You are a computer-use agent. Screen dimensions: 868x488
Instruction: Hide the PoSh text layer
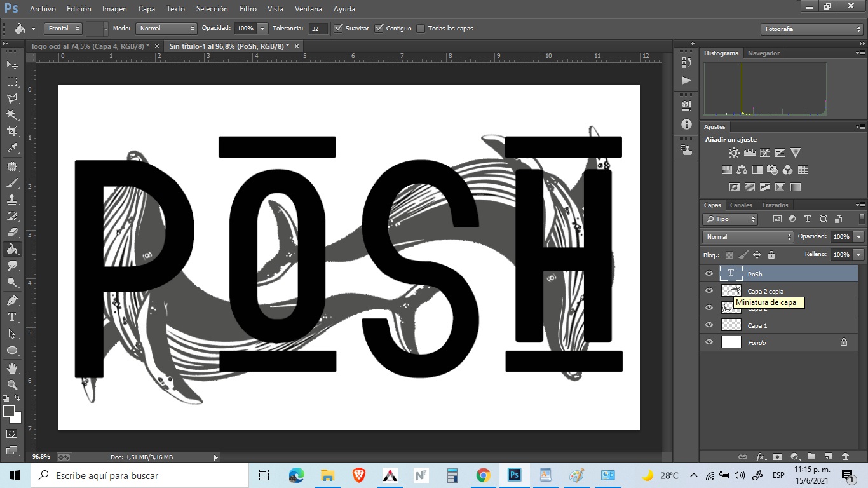[709, 274]
